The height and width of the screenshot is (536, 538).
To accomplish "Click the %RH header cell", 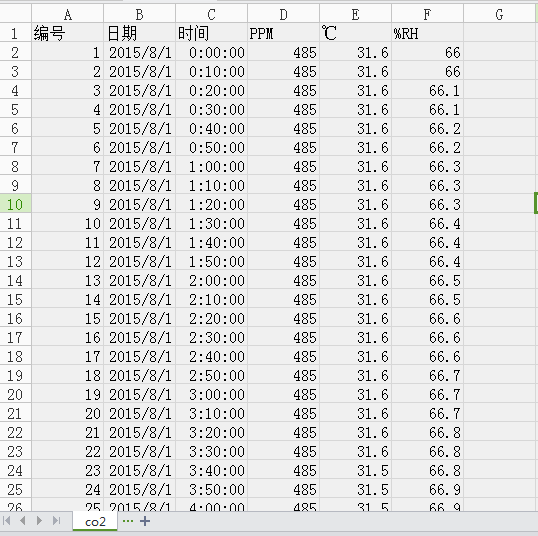I will point(428,33).
